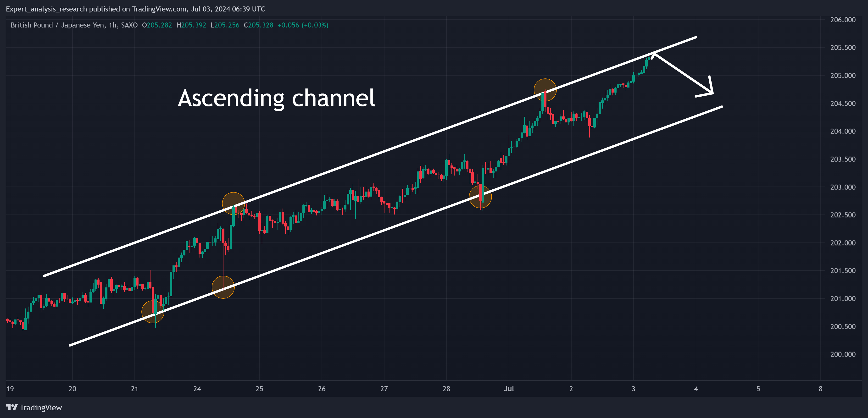
Task: Click the low value L205.256
Action: click(225, 25)
